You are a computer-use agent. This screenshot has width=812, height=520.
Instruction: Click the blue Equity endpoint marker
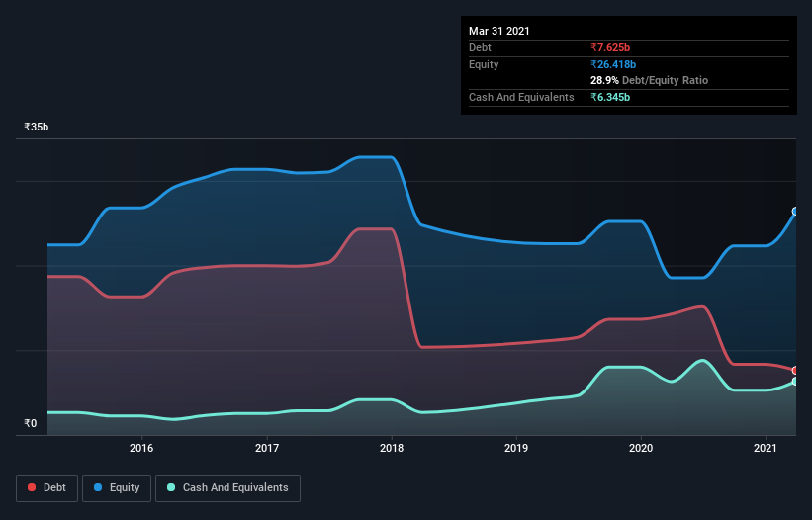pyautogui.click(x=795, y=212)
